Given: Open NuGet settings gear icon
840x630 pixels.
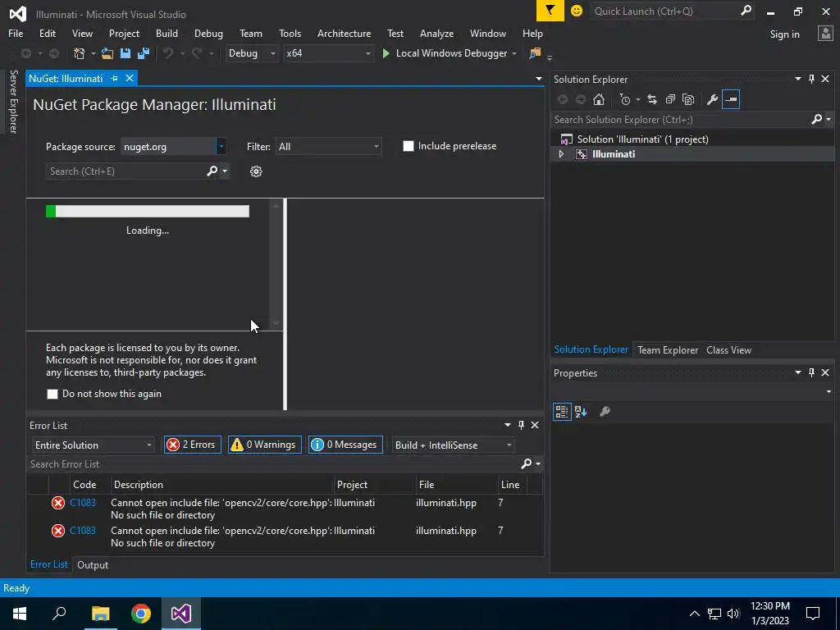Looking at the screenshot, I should click(x=256, y=171).
